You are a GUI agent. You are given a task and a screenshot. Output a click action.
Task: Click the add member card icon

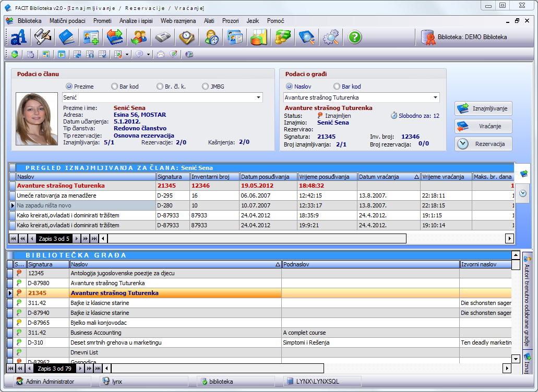pyautogui.click(x=91, y=38)
